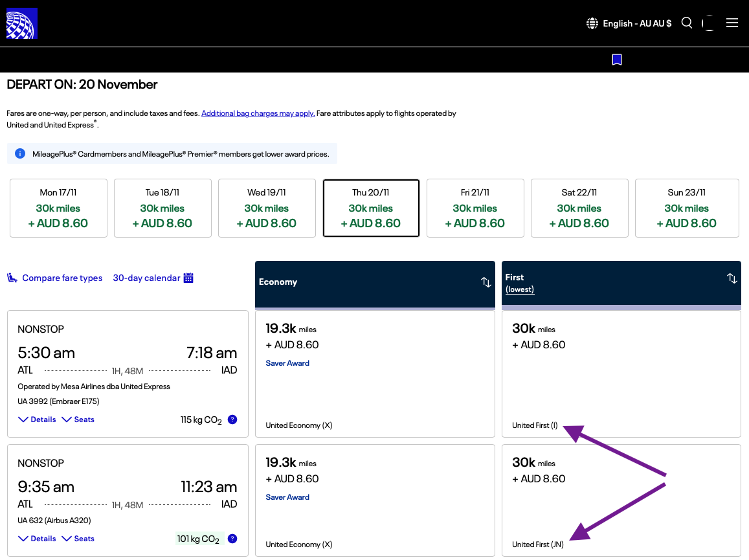The height and width of the screenshot is (560, 749).
Task: Expand Details for the 5:30 am flight
Action: [x=37, y=420]
